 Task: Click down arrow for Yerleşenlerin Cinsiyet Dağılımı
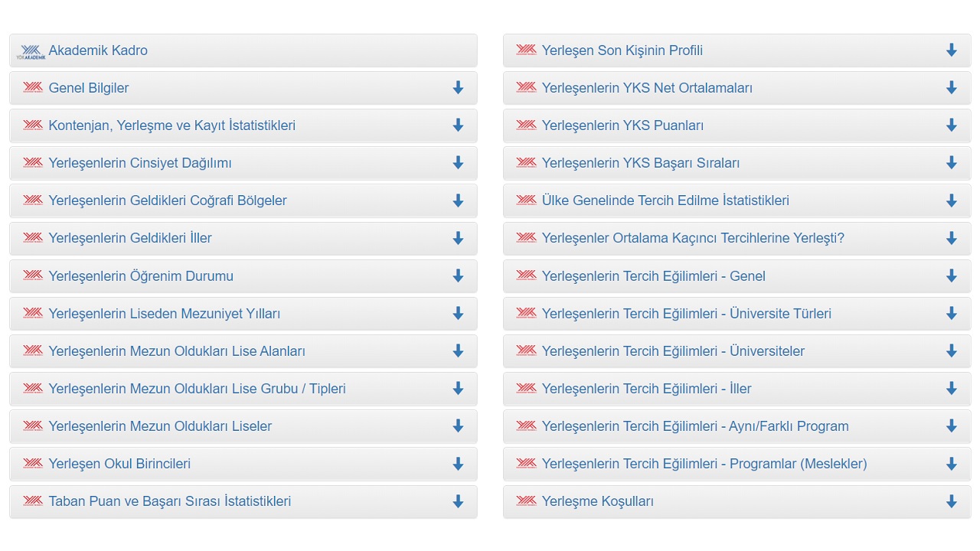458,162
